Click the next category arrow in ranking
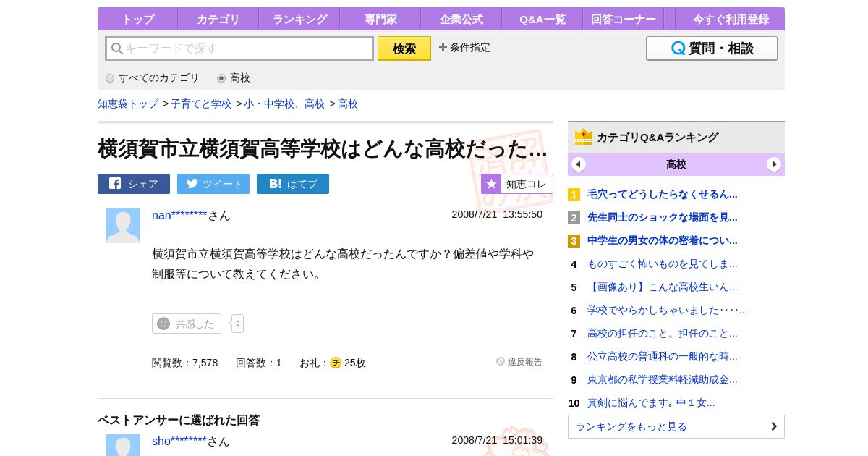Viewport: 868px width, 456px height. coord(774,164)
